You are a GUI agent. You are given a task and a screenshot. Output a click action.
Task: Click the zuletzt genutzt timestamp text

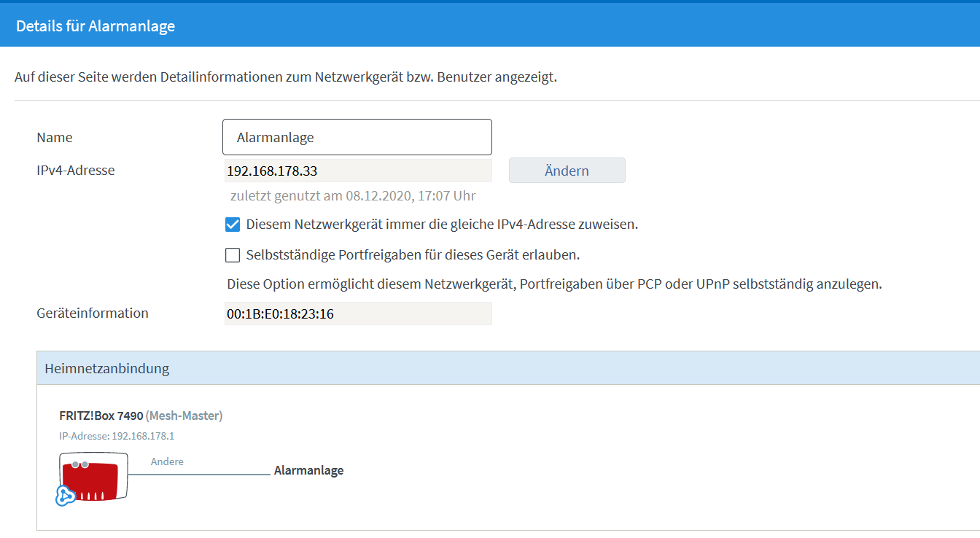(x=353, y=195)
